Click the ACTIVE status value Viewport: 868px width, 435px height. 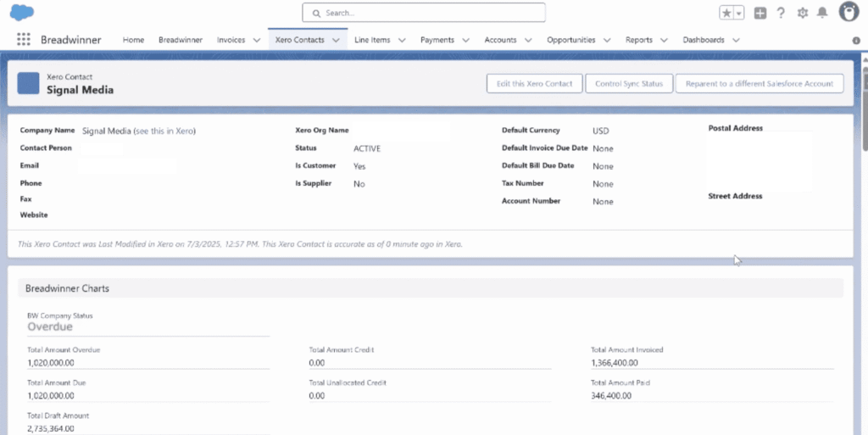[x=367, y=148]
